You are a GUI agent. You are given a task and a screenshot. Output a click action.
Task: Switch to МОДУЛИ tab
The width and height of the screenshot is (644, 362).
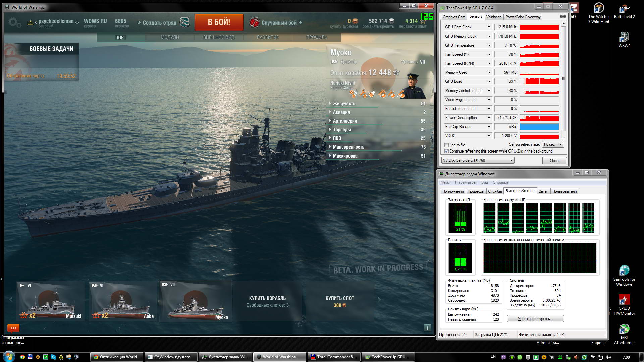coord(170,37)
